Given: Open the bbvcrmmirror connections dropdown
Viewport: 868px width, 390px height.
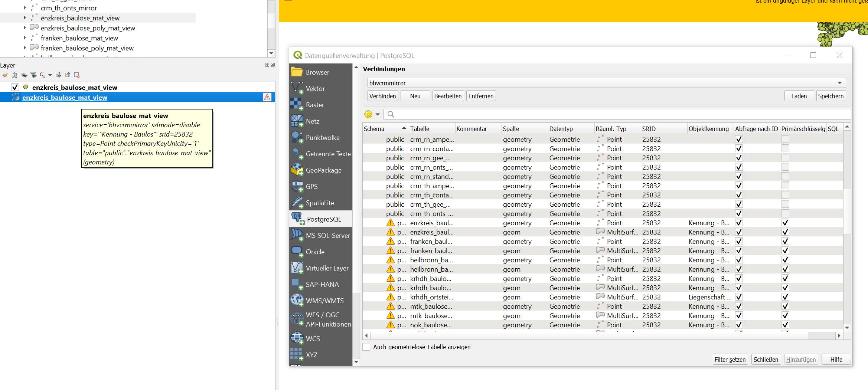Looking at the screenshot, I should point(839,83).
